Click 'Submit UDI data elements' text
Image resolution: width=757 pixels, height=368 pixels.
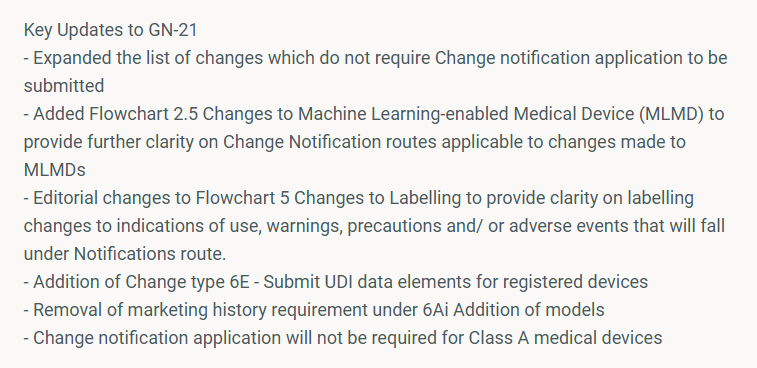pos(366,282)
